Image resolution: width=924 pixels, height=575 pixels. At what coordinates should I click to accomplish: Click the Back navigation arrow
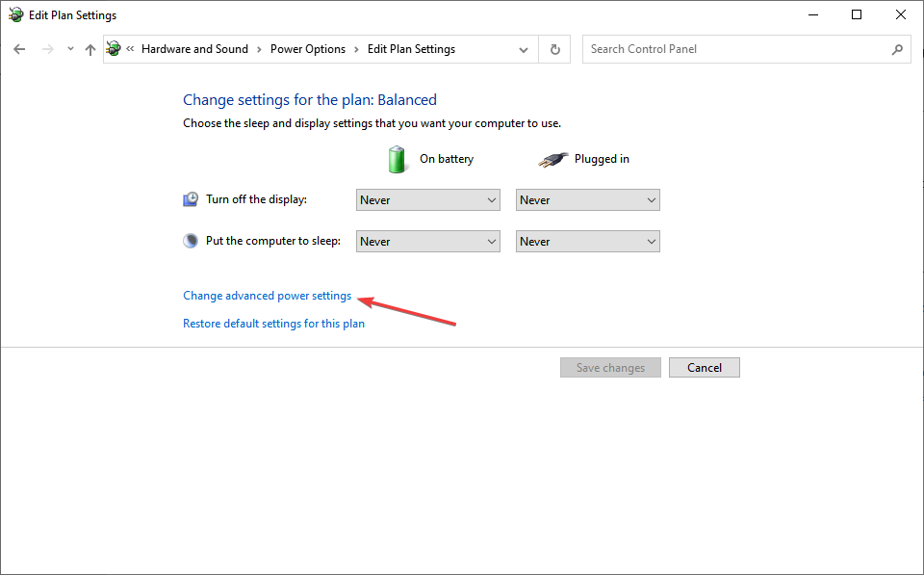19,49
